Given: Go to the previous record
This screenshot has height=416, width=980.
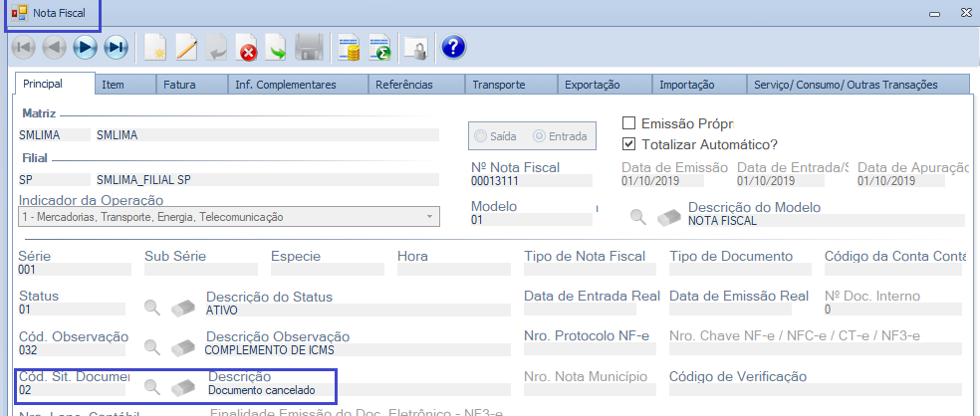Looking at the screenshot, I should pos(55,48).
